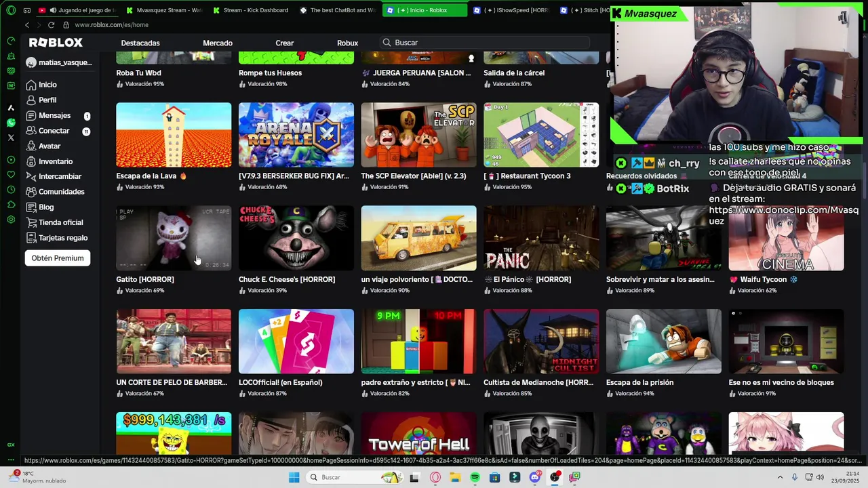Open Intercambiar trades in the sidebar

53,177
